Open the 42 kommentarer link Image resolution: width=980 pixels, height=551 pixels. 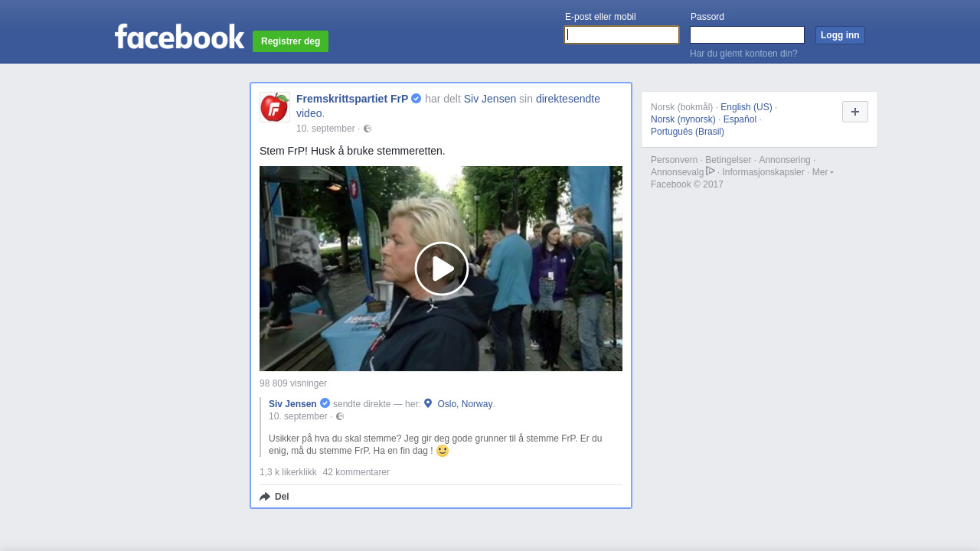click(356, 472)
